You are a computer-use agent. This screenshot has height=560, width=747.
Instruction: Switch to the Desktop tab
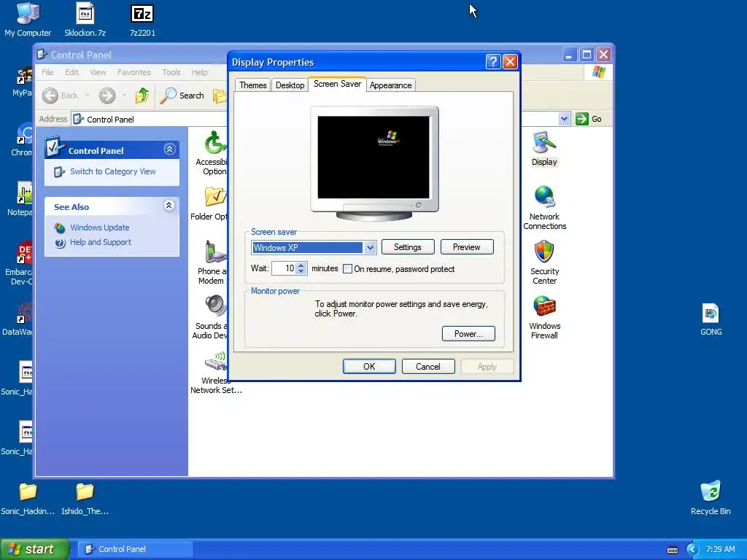click(x=290, y=85)
